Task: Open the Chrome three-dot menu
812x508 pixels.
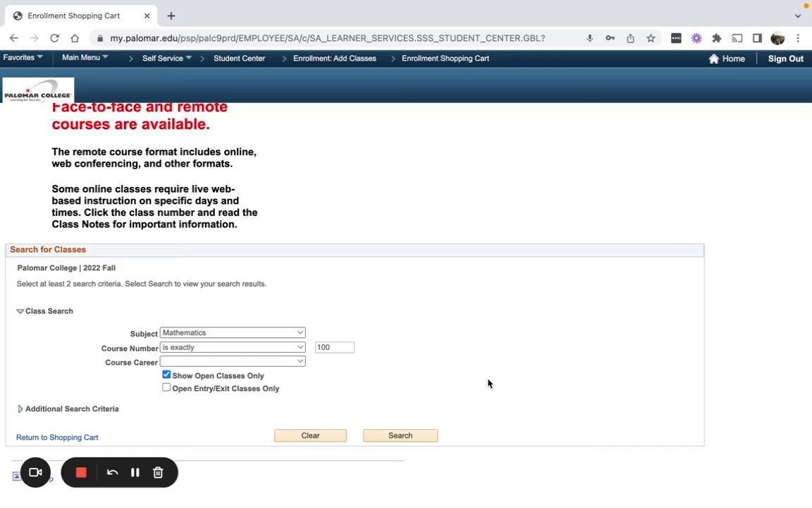Action: 798,38
